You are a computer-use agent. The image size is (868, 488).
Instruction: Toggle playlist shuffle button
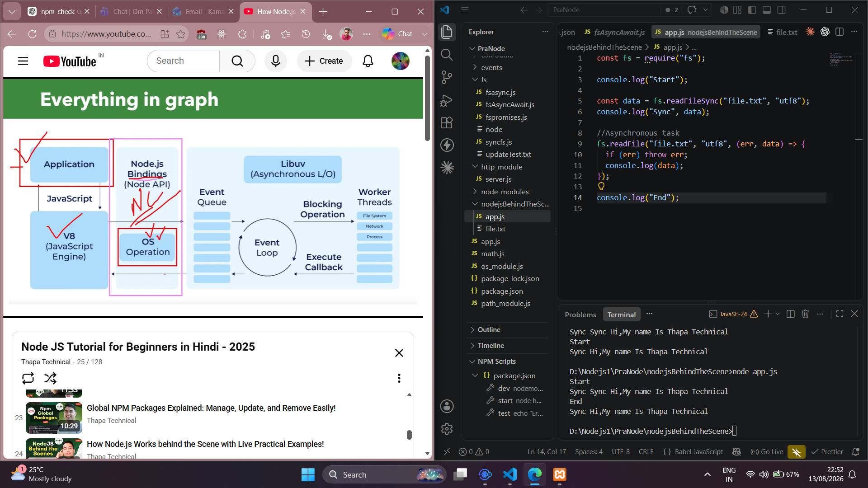pos(50,378)
